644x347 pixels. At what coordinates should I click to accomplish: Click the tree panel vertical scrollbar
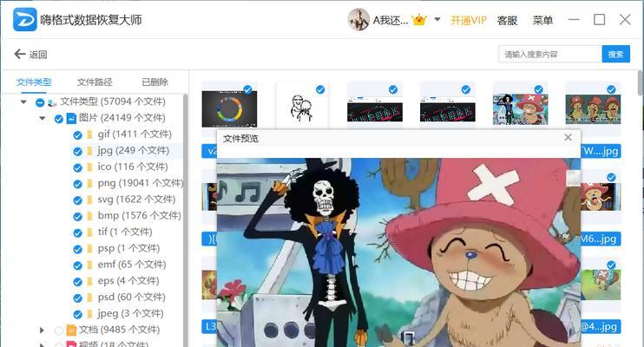point(185,220)
